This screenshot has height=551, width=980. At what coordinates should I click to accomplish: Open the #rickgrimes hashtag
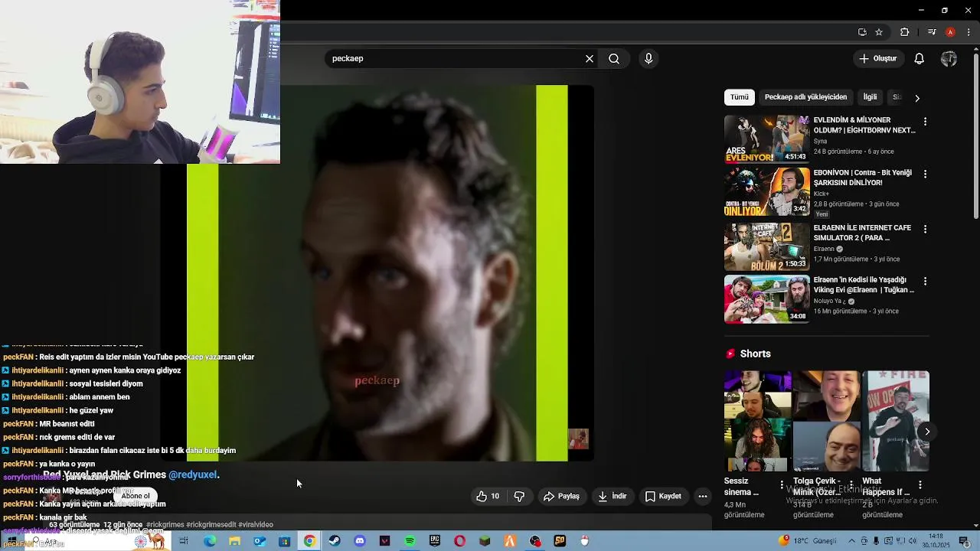click(165, 525)
